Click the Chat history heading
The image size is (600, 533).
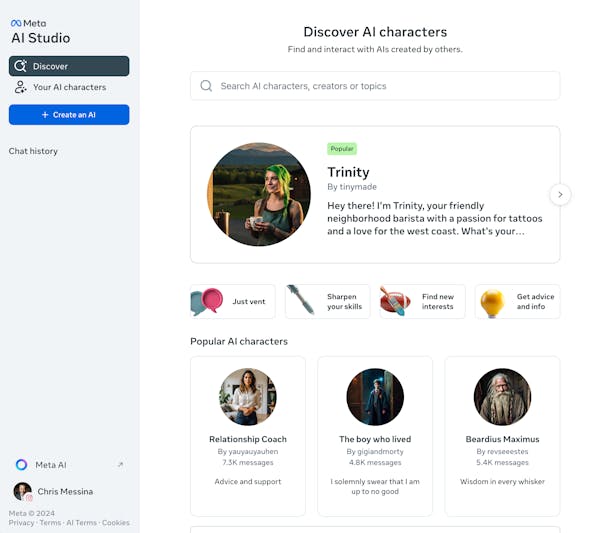pos(33,151)
